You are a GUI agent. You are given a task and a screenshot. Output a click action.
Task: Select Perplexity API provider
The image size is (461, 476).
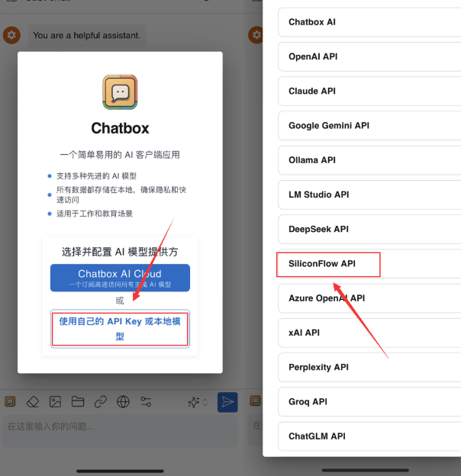tap(369, 368)
